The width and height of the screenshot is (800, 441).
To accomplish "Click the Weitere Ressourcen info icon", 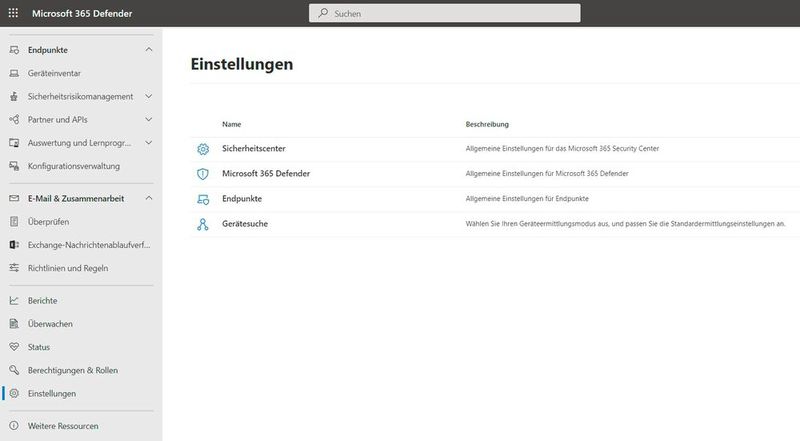I will (x=14, y=426).
